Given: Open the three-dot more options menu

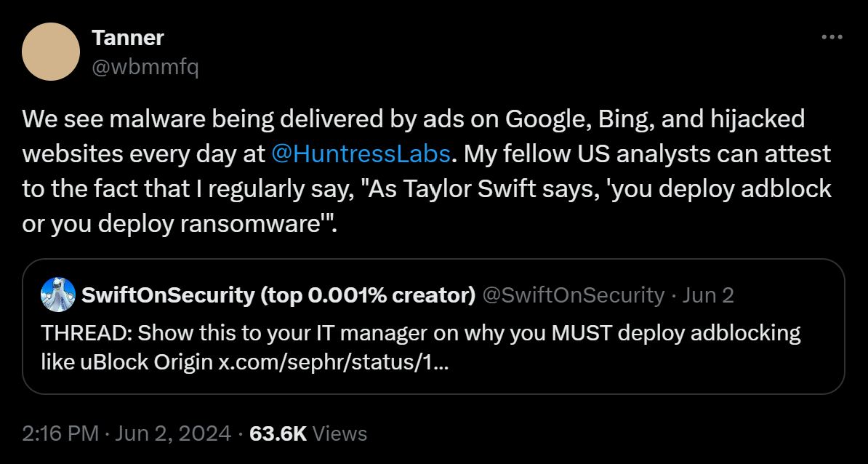Looking at the screenshot, I should click(831, 37).
